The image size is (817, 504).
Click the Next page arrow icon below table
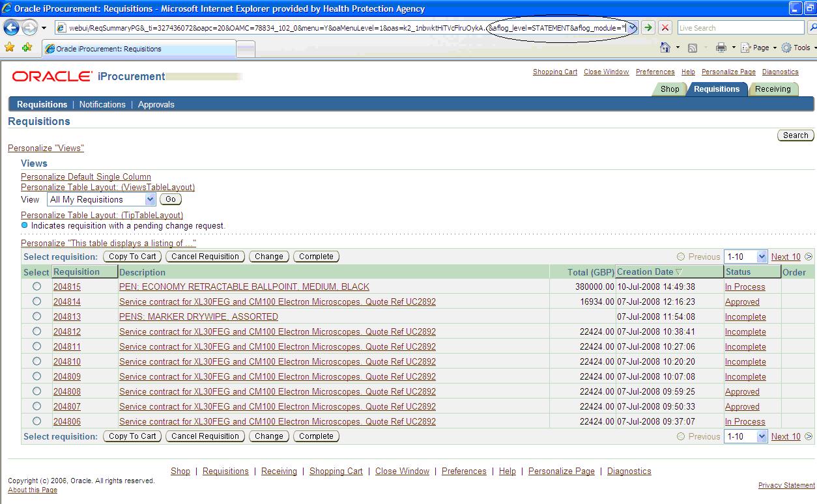point(809,436)
